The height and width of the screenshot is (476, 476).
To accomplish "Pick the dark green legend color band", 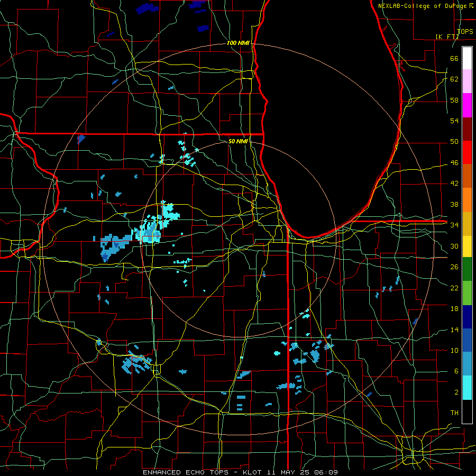I will pyautogui.click(x=467, y=269).
